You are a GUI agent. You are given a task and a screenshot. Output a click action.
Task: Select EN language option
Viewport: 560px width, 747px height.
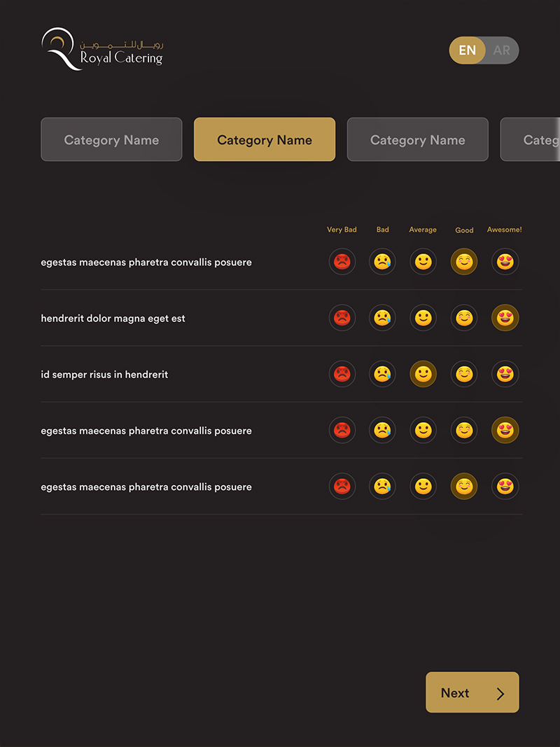pos(467,50)
